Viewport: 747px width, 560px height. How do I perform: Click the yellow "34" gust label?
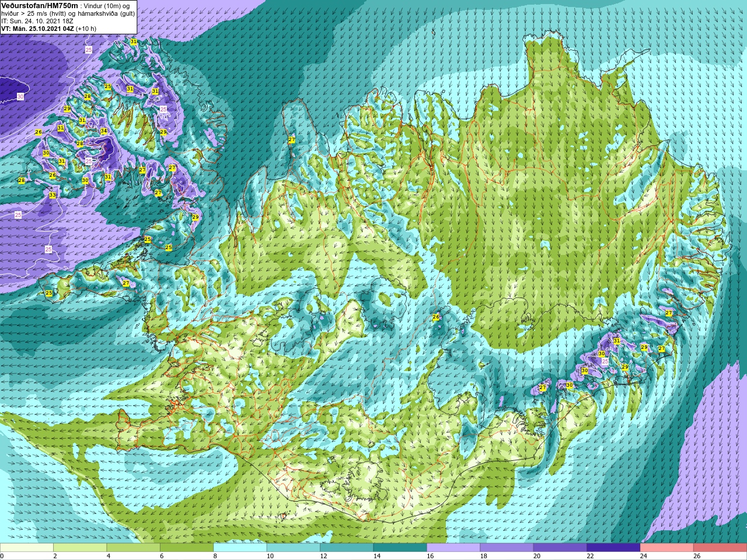tap(104, 131)
